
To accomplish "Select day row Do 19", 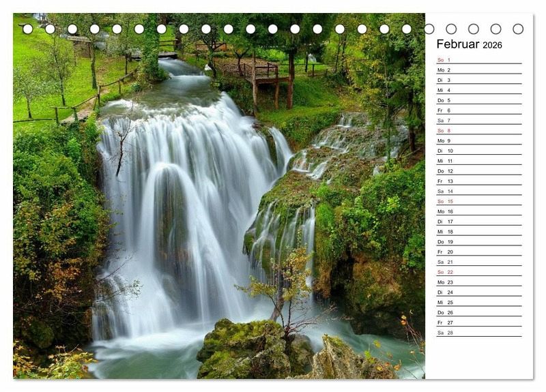I will [x=479, y=241].
